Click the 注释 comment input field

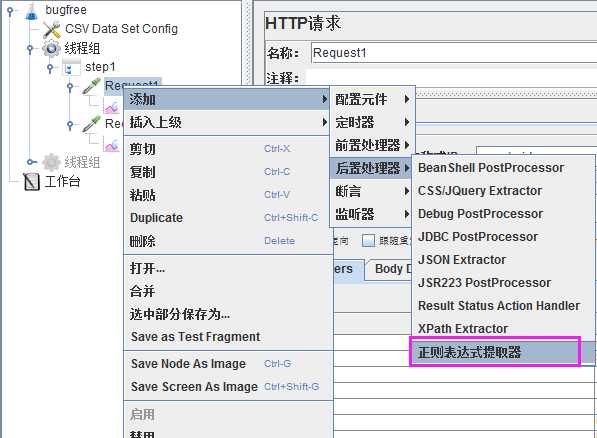click(x=451, y=78)
